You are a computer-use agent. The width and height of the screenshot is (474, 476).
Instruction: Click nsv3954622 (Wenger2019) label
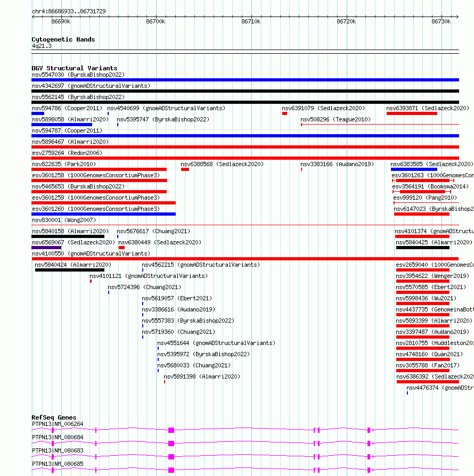[432, 276]
